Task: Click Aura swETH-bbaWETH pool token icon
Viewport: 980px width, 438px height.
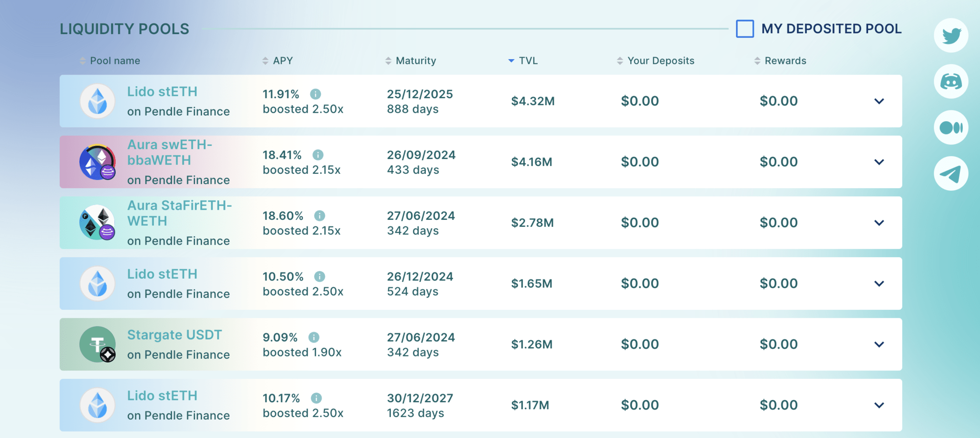Action: (x=97, y=162)
